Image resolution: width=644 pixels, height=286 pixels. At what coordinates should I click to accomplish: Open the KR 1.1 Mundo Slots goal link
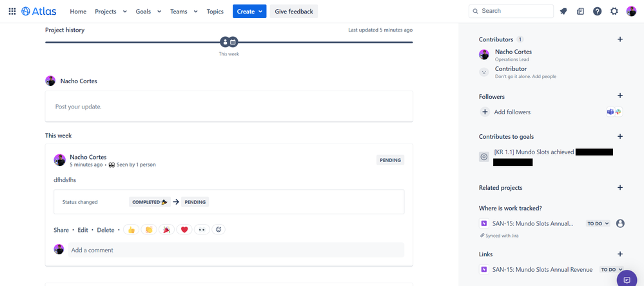point(534,152)
